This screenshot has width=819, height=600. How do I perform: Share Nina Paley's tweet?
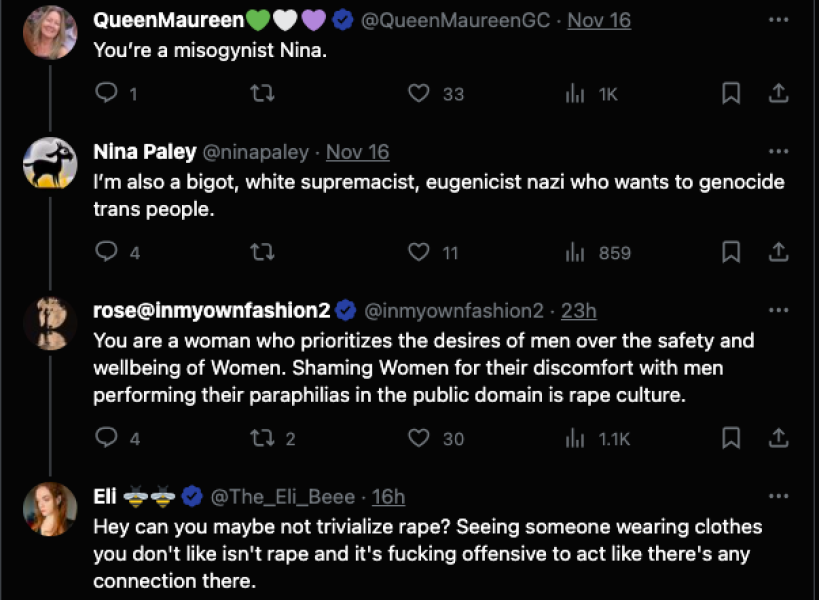pos(778,252)
